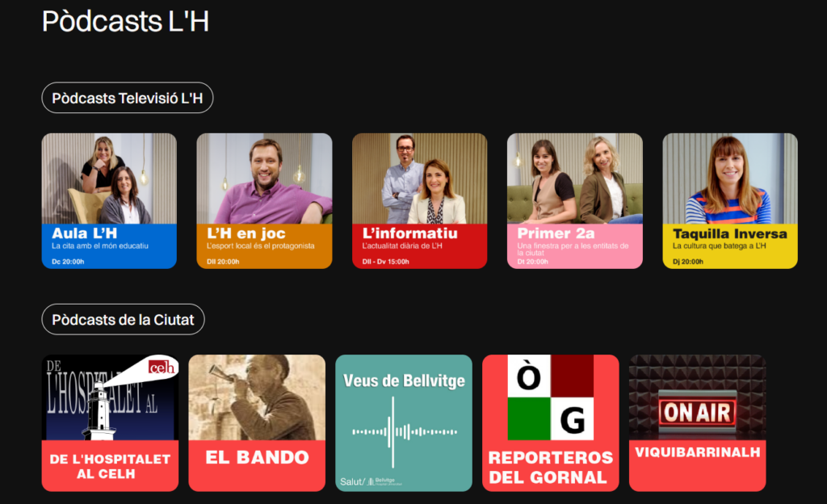
Task: Select the L'informatiu podcast card
Action: 420,201
